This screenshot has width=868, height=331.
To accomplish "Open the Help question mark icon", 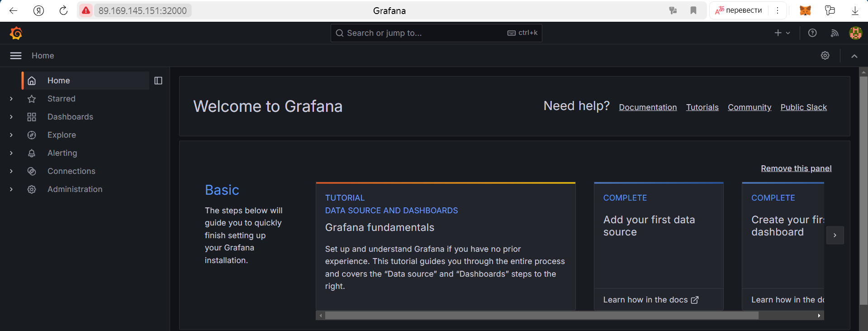I will (812, 33).
